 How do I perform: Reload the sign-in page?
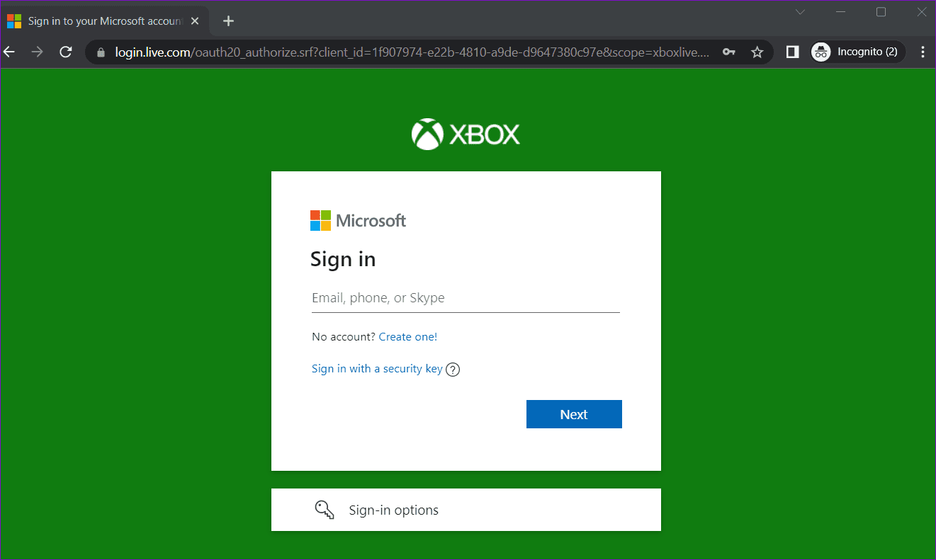[66, 52]
